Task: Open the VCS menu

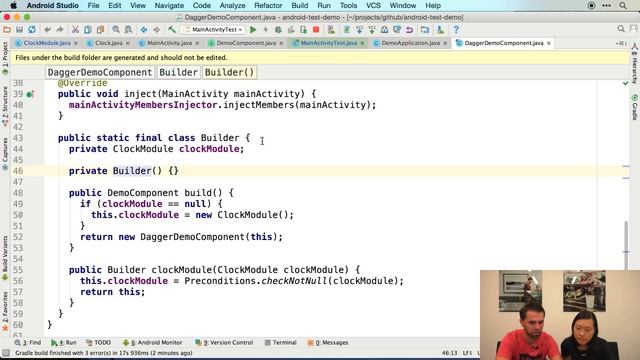Action: tap(373, 5)
